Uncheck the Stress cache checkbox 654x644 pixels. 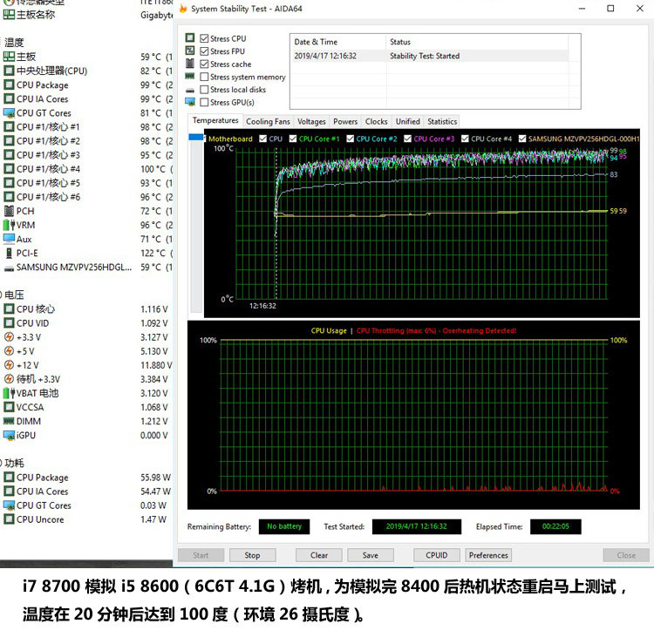[204, 64]
